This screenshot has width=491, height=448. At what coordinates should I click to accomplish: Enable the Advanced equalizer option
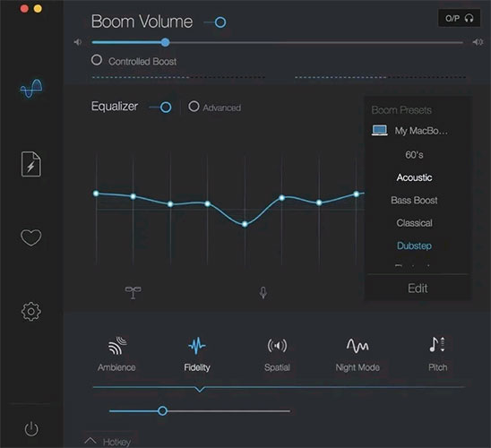tap(194, 107)
